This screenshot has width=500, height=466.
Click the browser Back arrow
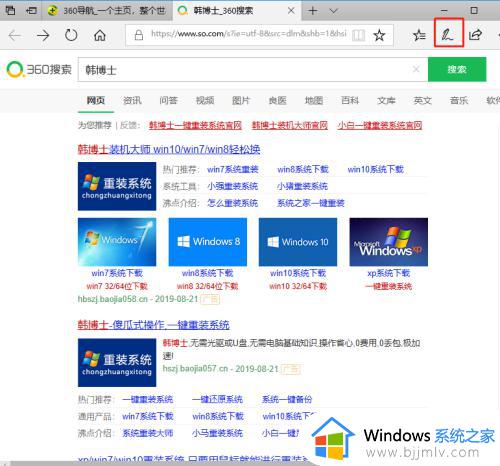point(15,35)
